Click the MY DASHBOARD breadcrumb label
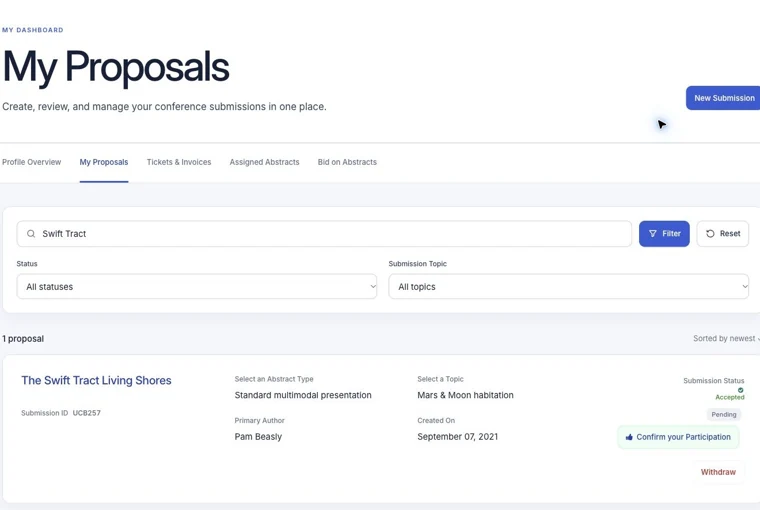Screen dimensions: 760x510 click(32, 30)
